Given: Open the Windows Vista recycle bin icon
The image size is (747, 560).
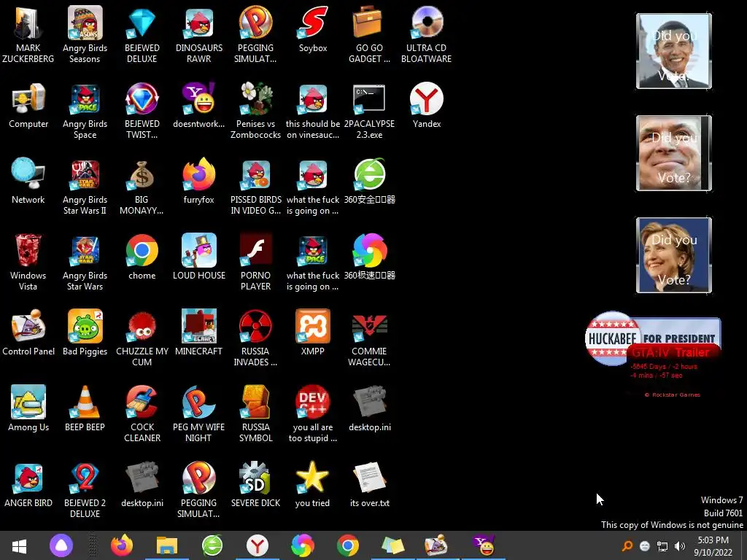Looking at the screenshot, I should 28,262.
